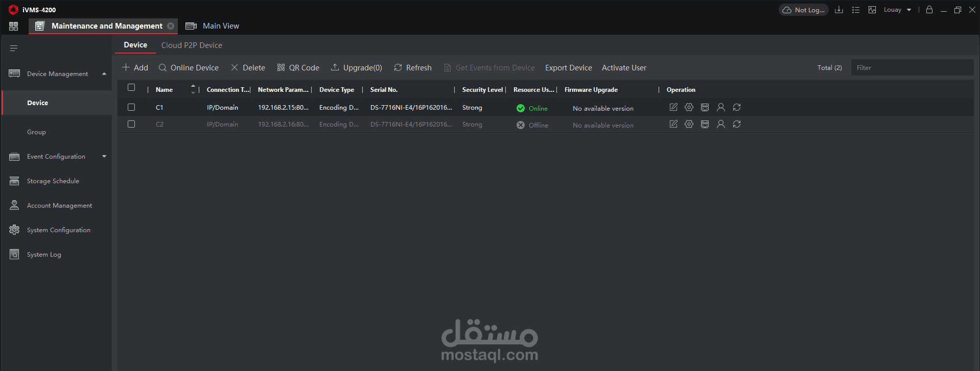Viewport: 980px width, 371px height.
Task: Focus the Filter input field
Action: coord(912,67)
